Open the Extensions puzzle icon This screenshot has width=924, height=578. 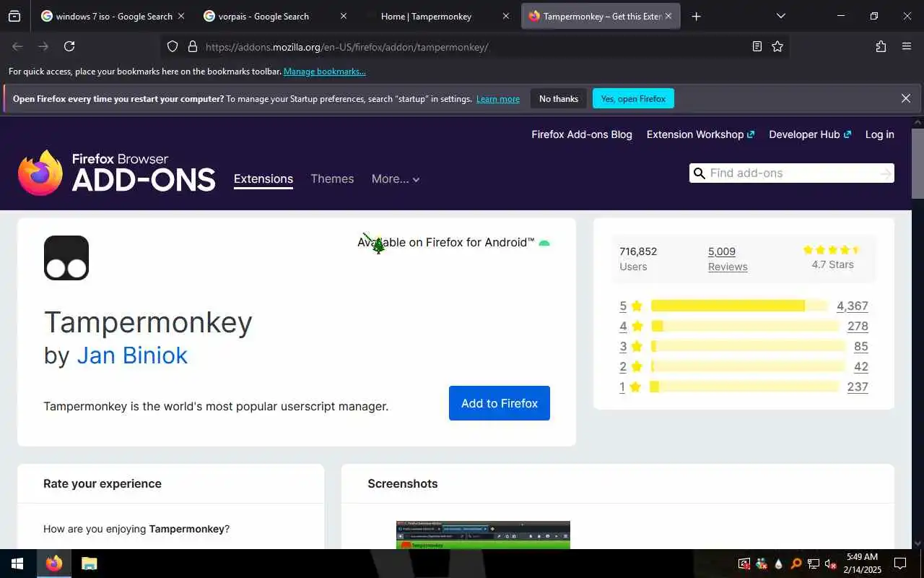coord(881,46)
